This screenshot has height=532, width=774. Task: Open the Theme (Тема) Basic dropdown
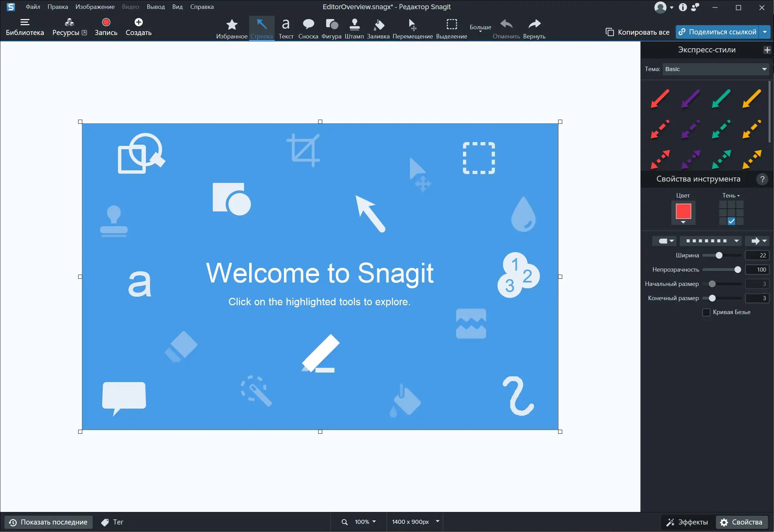click(716, 69)
